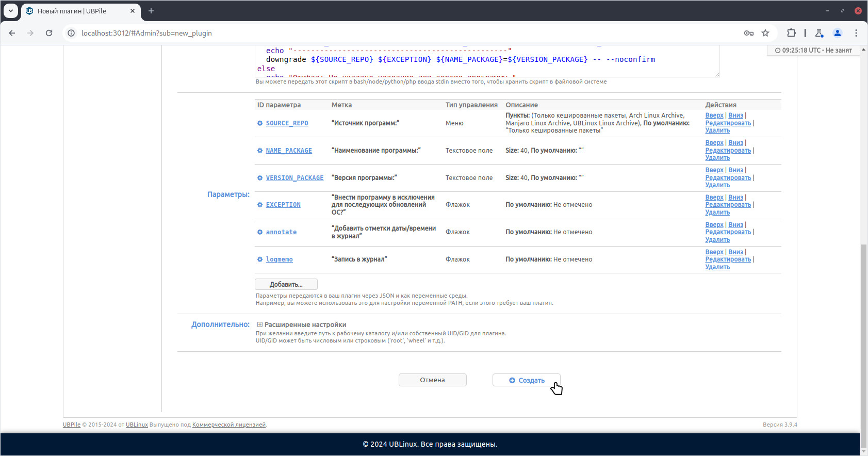Close the Новый плагин tab
The height and width of the screenshot is (456, 868).
click(x=133, y=11)
